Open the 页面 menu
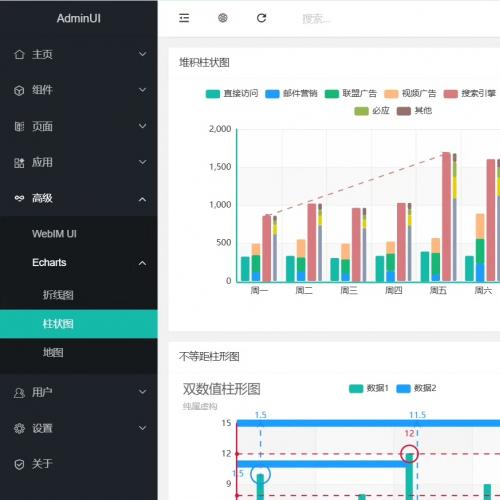 [79, 126]
